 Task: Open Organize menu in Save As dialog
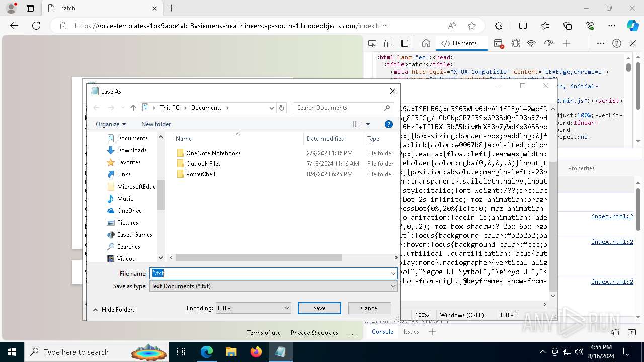(111, 124)
